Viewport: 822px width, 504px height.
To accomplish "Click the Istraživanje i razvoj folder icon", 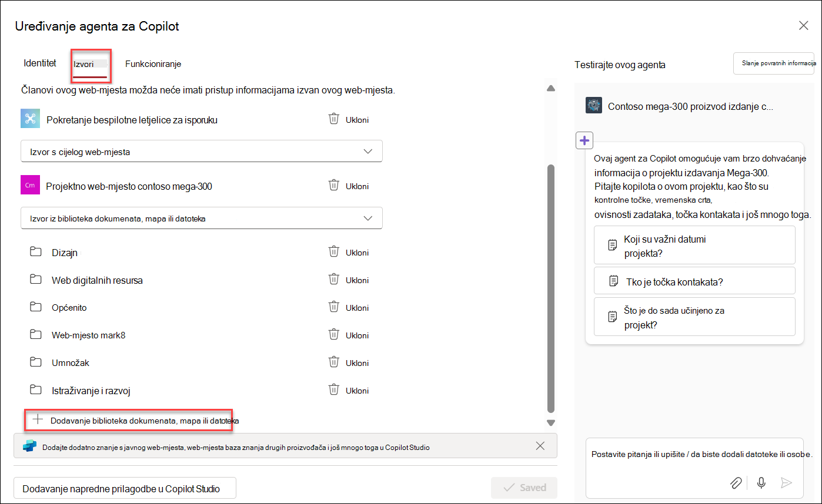I will (36, 390).
